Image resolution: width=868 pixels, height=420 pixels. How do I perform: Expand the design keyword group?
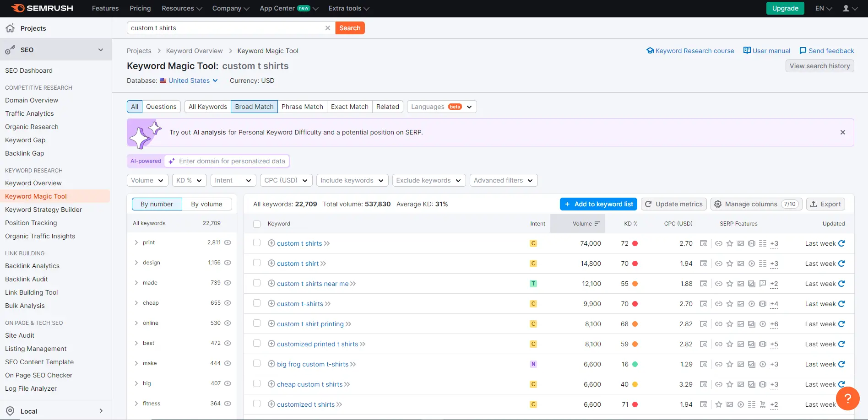click(x=136, y=263)
